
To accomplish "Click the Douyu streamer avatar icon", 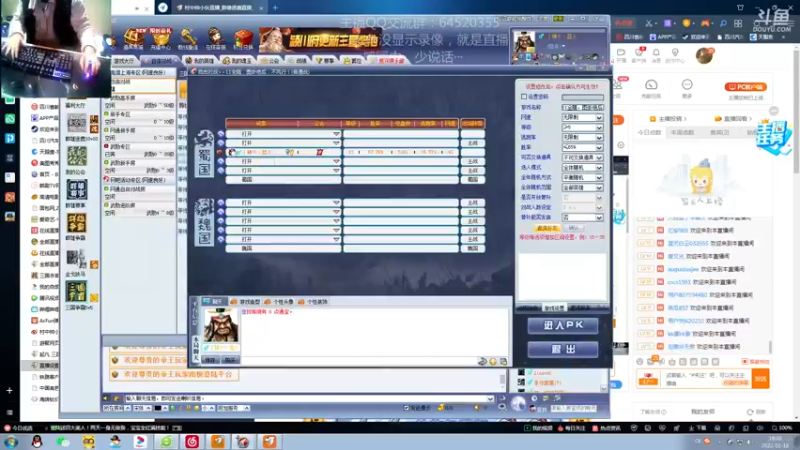I will (704, 55).
